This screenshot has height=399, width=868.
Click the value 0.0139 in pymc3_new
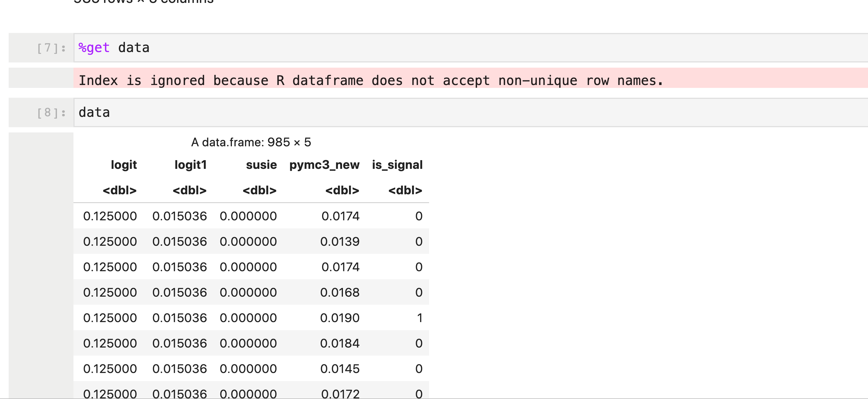click(340, 241)
